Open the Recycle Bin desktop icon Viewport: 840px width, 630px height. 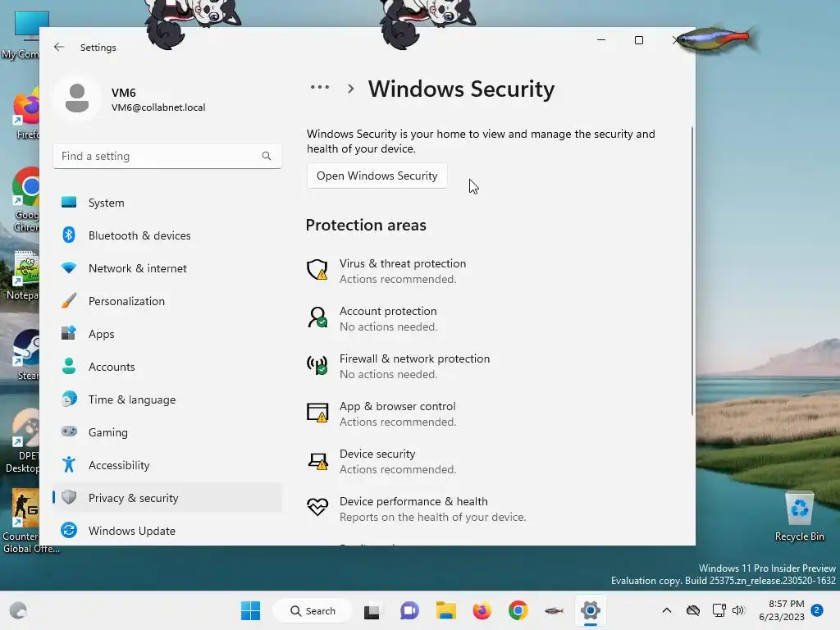pyautogui.click(x=799, y=517)
